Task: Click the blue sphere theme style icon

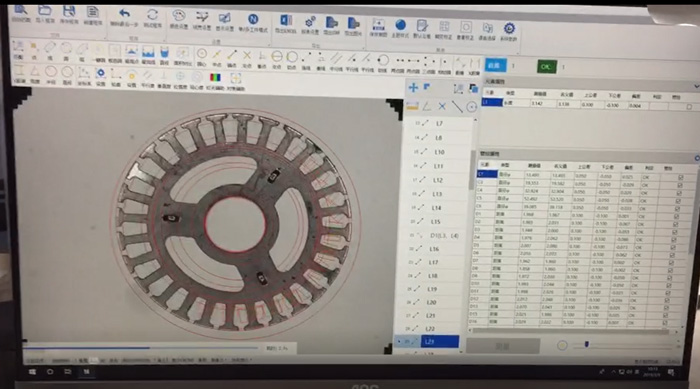Action: 400,25
